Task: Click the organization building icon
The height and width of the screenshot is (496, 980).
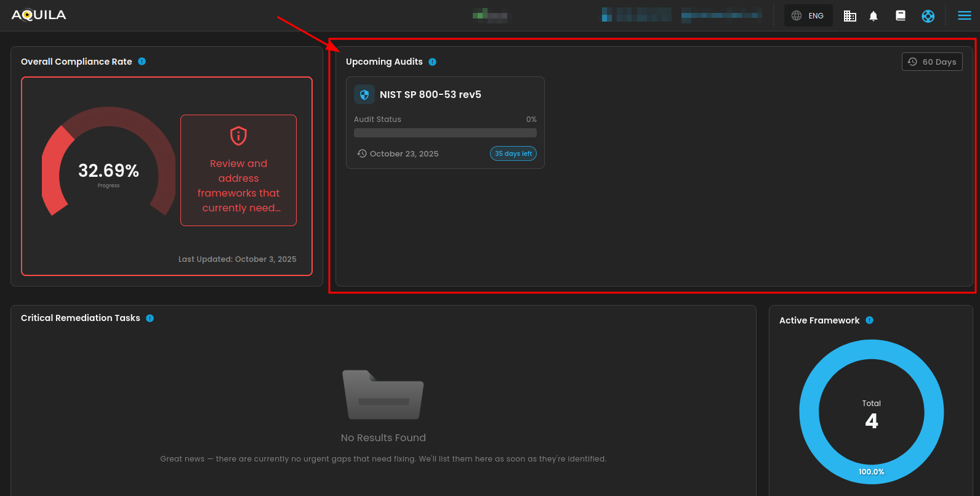Action: point(849,16)
